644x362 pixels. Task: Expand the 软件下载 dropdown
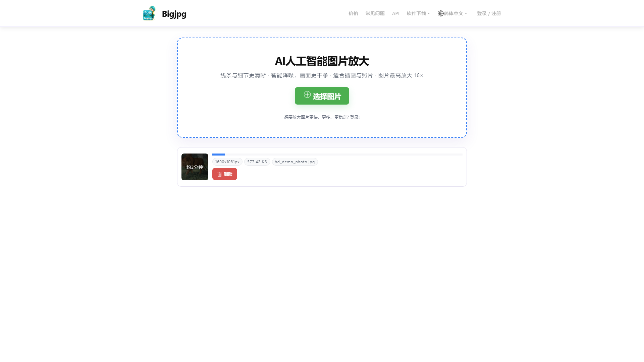click(x=418, y=13)
